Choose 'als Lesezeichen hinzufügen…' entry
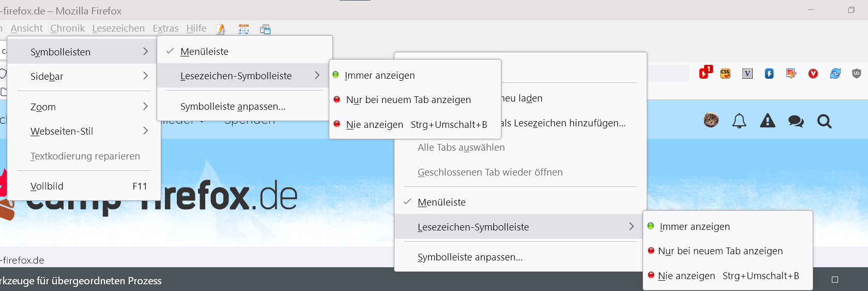The image size is (868, 291). (x=564, y=123)
